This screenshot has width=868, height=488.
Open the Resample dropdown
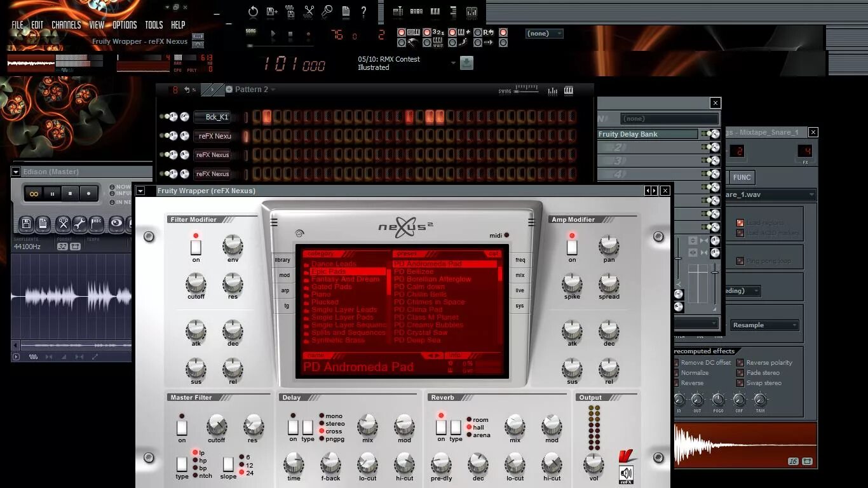[765, 325]
